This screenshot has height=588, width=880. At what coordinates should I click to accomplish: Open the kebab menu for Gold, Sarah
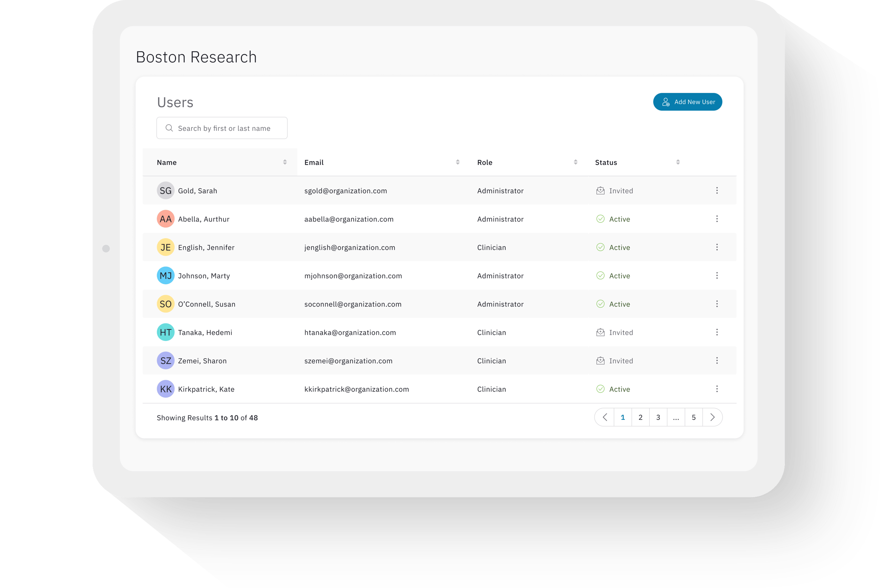(716, 190)
